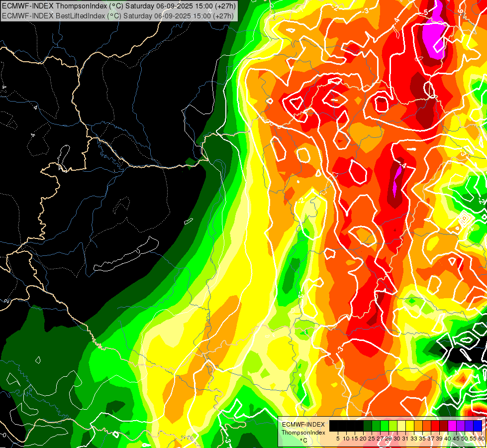The image size is (487, 448).
Task: Click legend tick value 55
Action: click(x=474, y=439)
